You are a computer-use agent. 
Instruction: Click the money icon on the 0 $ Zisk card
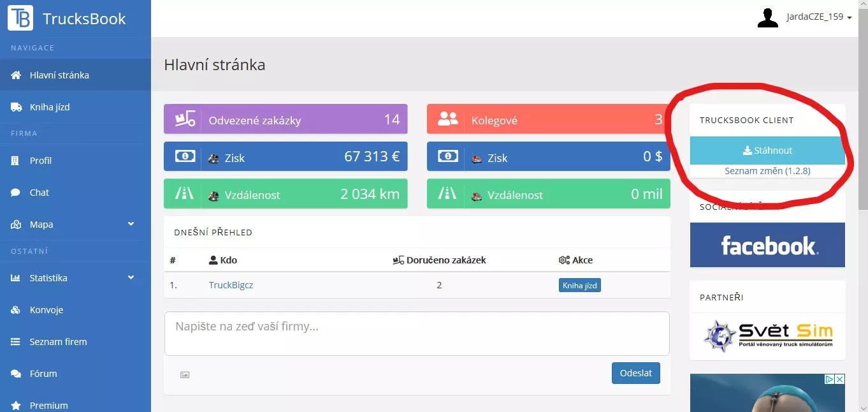448,157
